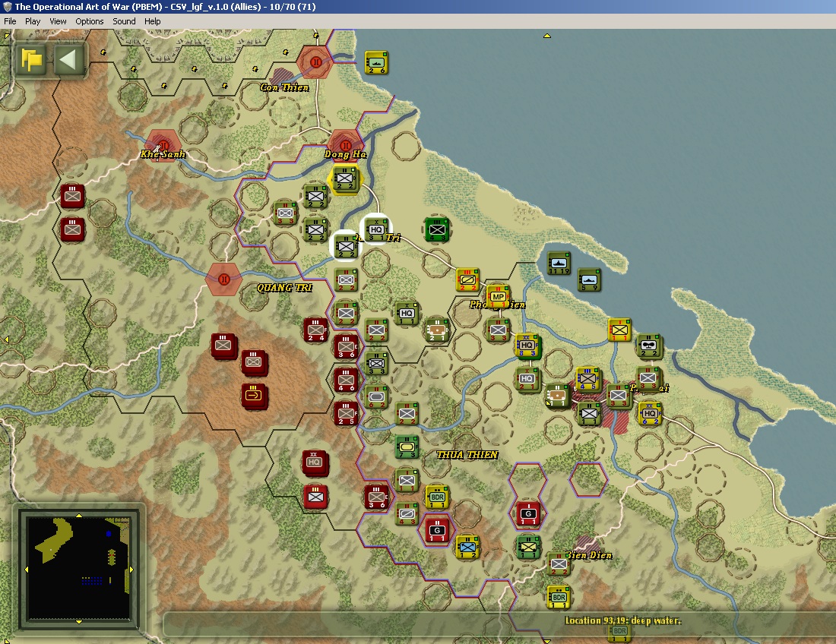Click the Khe Sanh objective hex
The width and height of the screenshot is (836, 644).
coord(163,145)
